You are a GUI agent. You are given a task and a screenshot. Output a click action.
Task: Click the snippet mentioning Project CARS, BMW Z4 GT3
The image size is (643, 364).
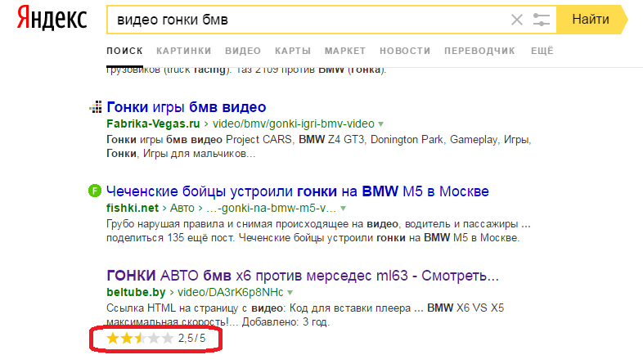pyautogui.click(x=318, y=146)
